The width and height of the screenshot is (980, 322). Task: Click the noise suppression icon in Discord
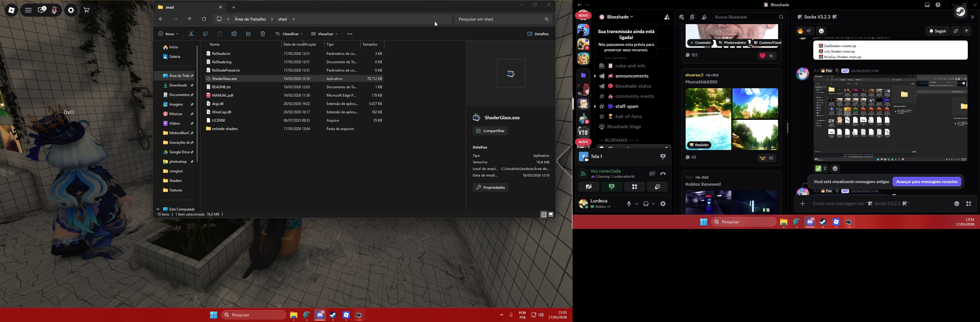(x=652, y=174)
